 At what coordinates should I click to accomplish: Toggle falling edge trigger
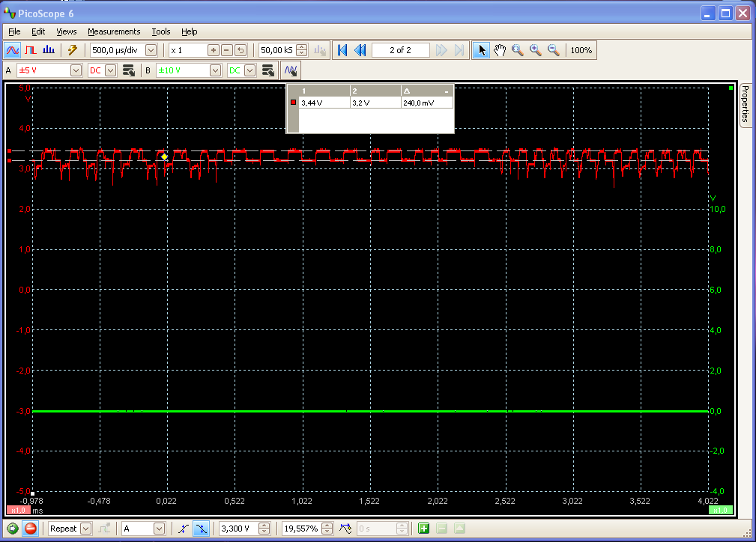[x=201, y=529]
